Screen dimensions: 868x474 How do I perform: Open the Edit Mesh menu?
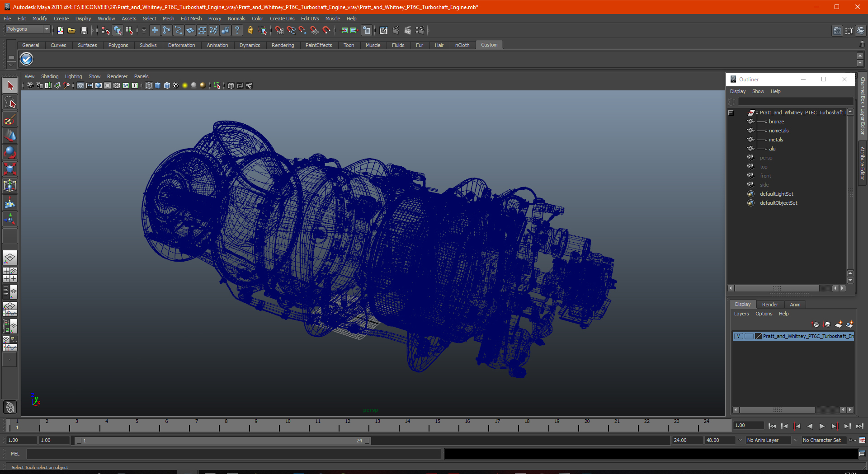click(191, 19)
